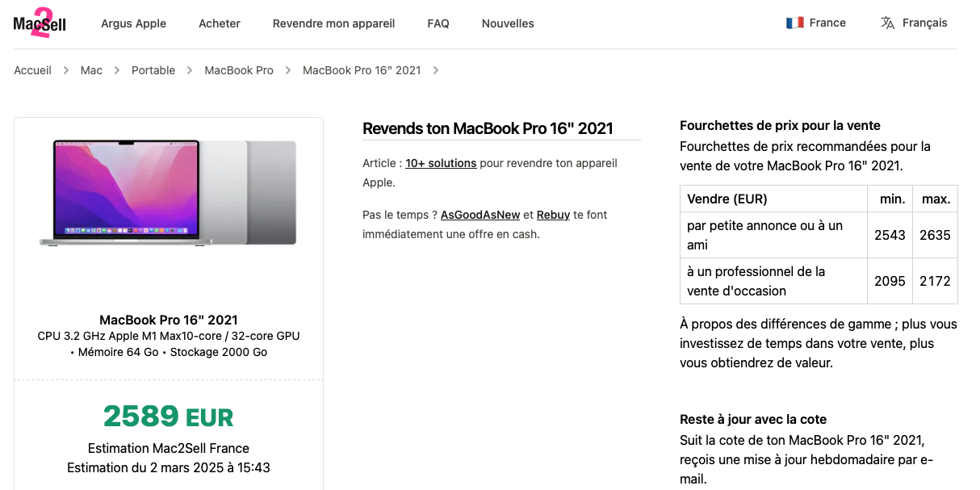Click the MacBook Pro product image

coord(168,193)
